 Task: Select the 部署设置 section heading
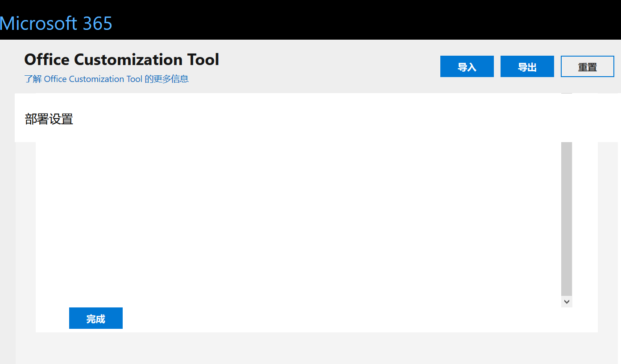(49, 119)
